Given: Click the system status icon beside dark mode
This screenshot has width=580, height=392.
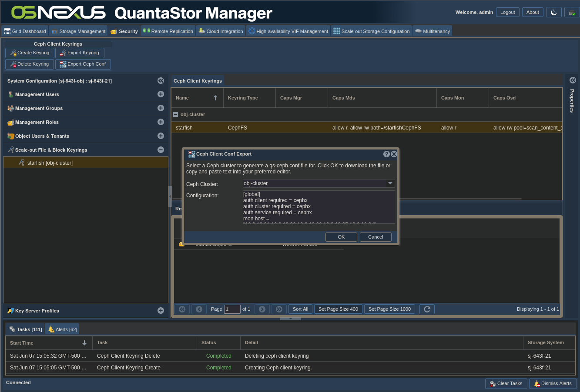Looking at the screenshot, I should (x=572, y=13).
